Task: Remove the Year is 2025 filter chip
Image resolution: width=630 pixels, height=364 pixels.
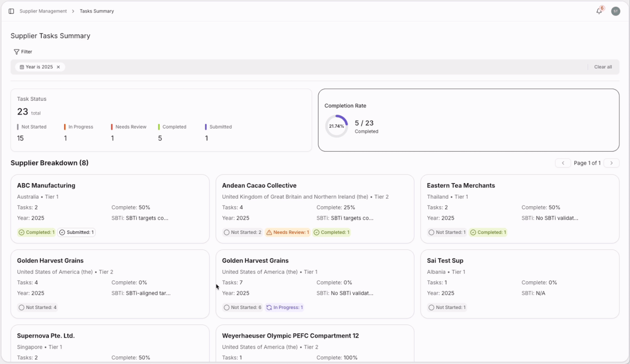Action: [58, 67]
